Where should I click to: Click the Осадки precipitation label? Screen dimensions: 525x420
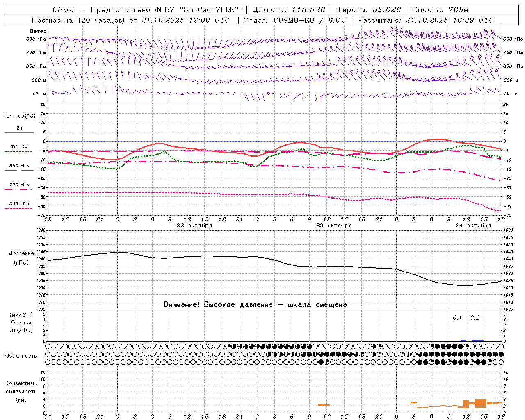click(21, 322)
